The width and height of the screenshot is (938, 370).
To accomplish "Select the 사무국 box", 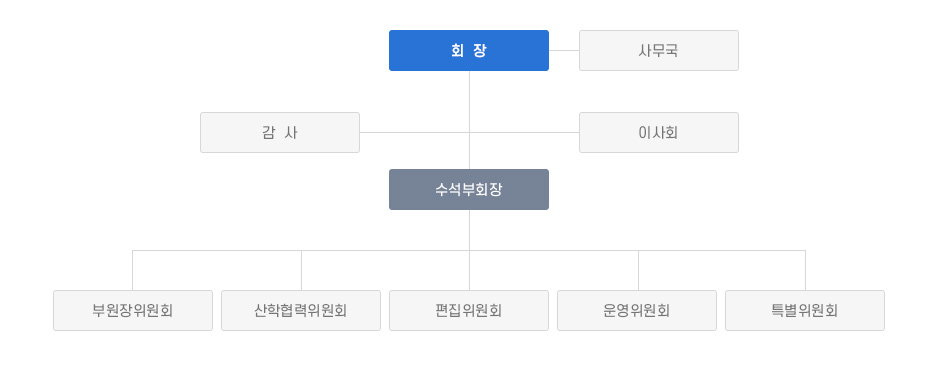I will 659,51.
